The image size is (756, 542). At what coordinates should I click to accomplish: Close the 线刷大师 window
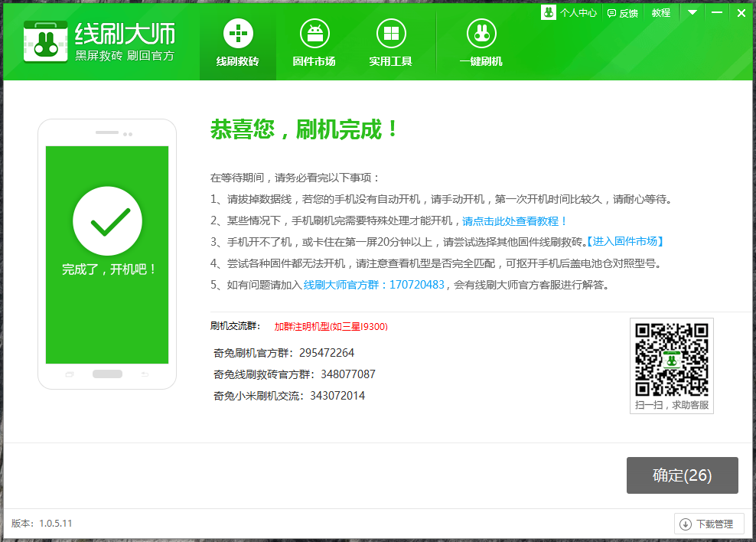(741, 13)
